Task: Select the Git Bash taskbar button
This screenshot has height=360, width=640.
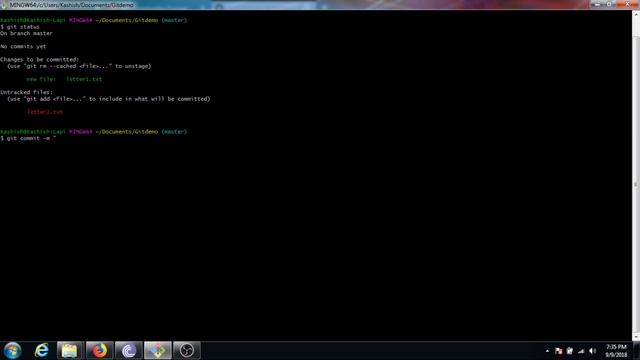Action: pyautogui.click(x=158, y=351)
